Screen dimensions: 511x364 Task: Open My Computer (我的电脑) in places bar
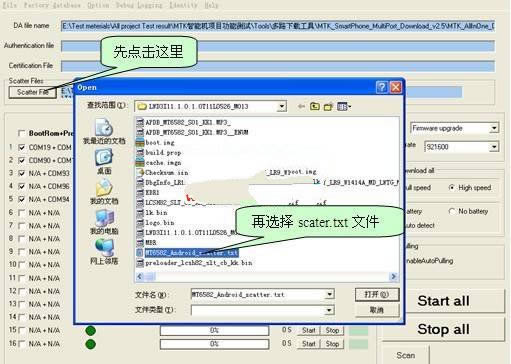click(x=104, y=222)
